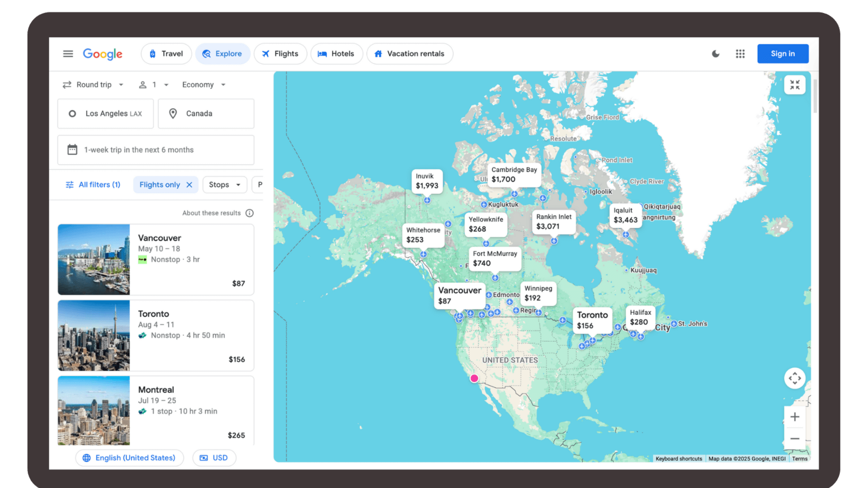Change language English (United States)
Screen dimensions: 868x488
(129, 458)
